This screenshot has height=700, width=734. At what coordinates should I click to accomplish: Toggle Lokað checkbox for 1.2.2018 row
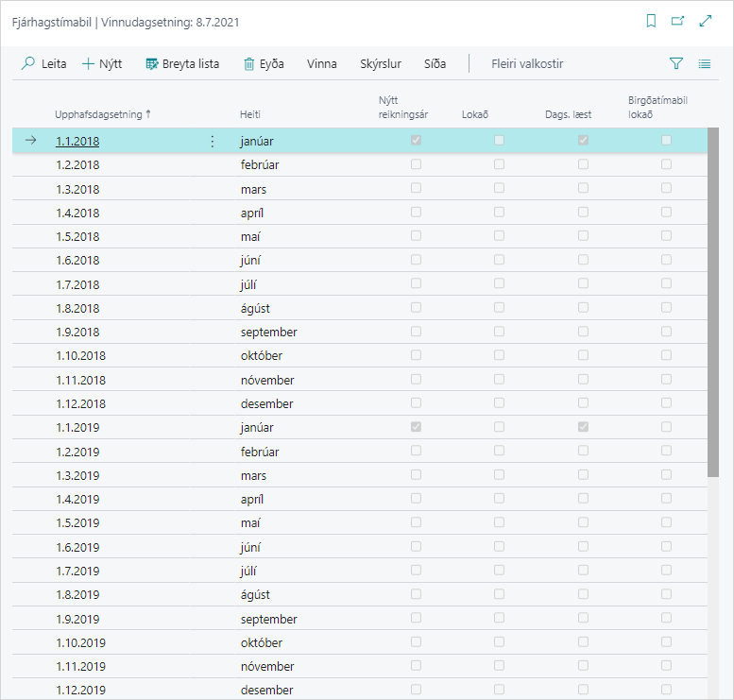click(499, 164)
